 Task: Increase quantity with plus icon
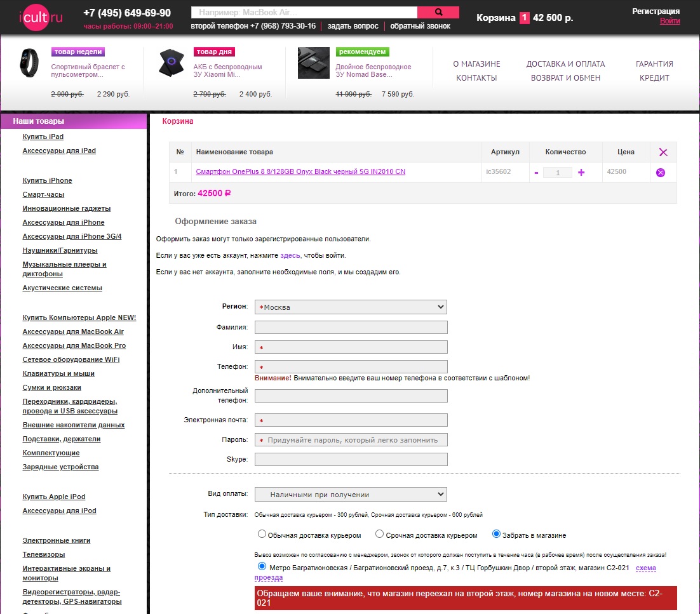click(581, 172)
